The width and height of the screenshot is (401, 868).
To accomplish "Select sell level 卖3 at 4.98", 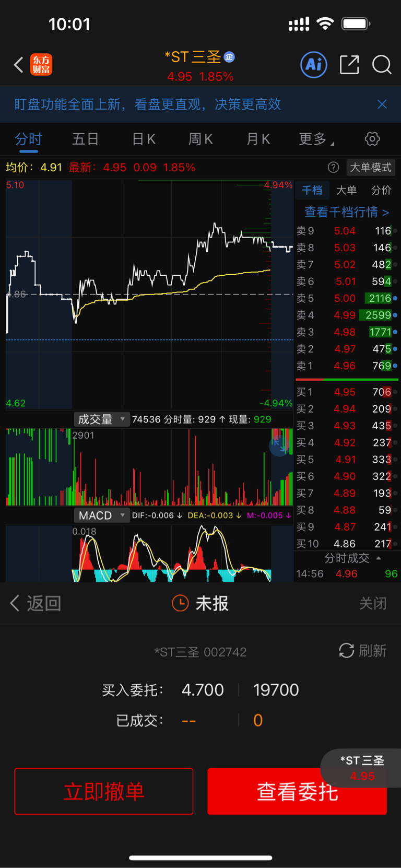I will pyautogui.click(x=347, y=332).
